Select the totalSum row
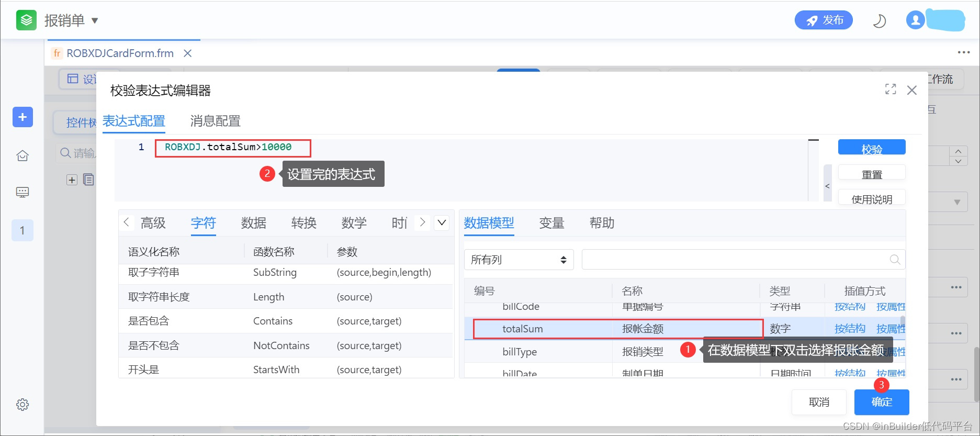Image resolution: width=980 pixels, height=436 pixels. pyautogui.click(x=684, y=329)
